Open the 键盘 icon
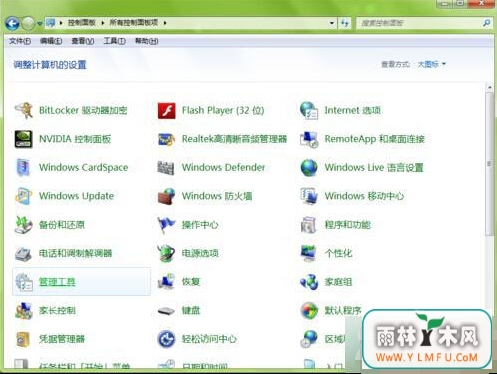 pos(166,311)
